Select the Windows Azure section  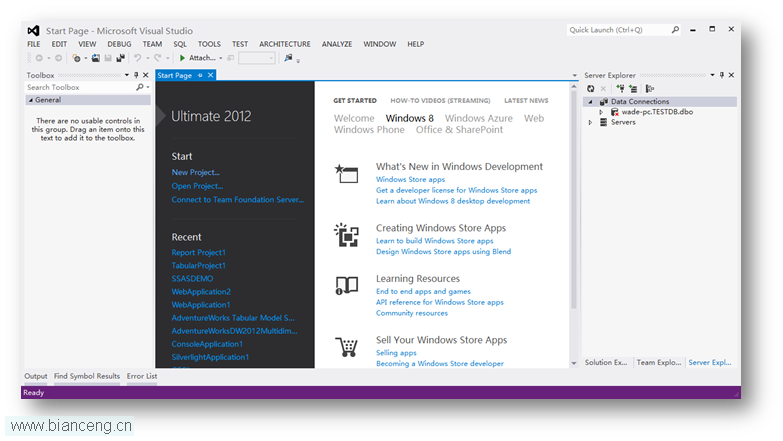coord(479,118)
